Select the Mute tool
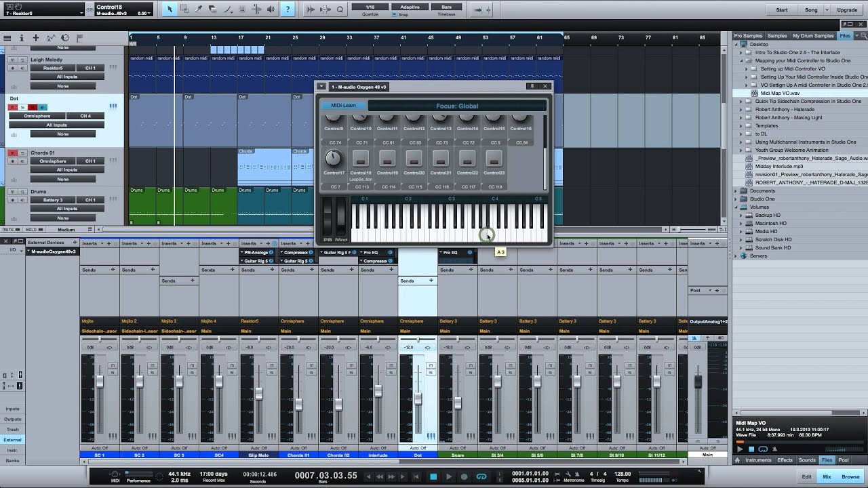868x488 pixels. (x=242, y=9)
